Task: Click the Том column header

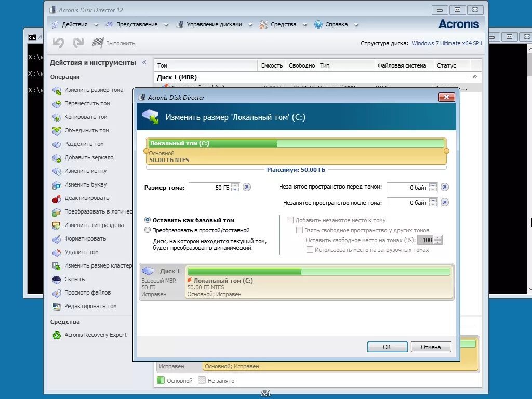Action: point(206,65)
